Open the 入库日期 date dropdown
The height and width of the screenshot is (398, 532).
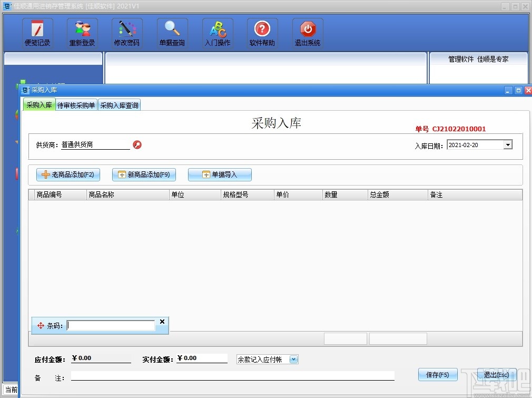(x=507, y=144)
